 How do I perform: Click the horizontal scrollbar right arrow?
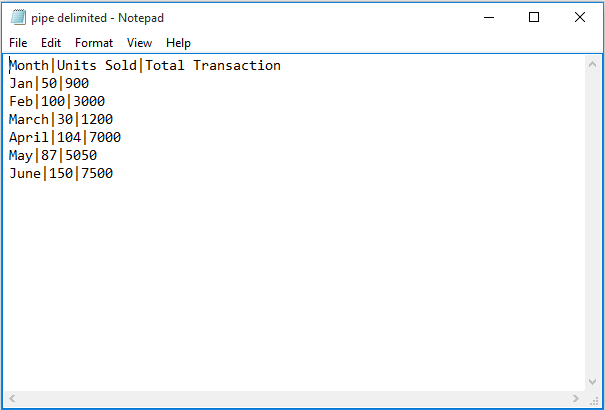(x=577, y=400)
